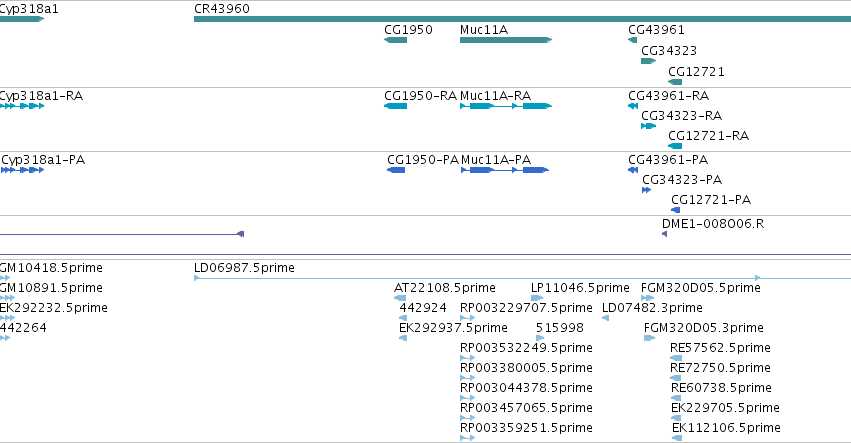Click the Muc11A gene glyph
Viewport: 851px width, 443px height.
506,40
